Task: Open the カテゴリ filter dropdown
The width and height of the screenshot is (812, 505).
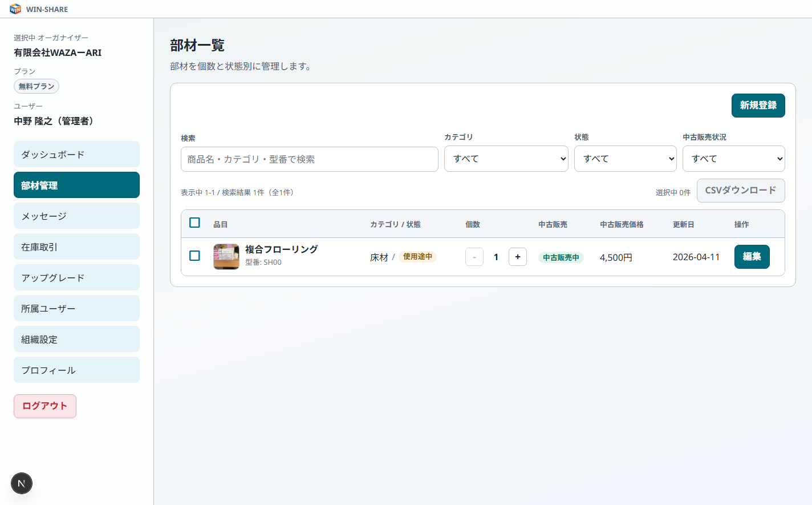Action: click(506, 159)
